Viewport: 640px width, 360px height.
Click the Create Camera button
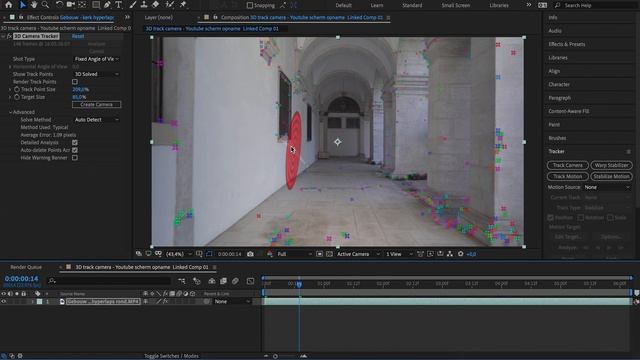coord(96,104)
